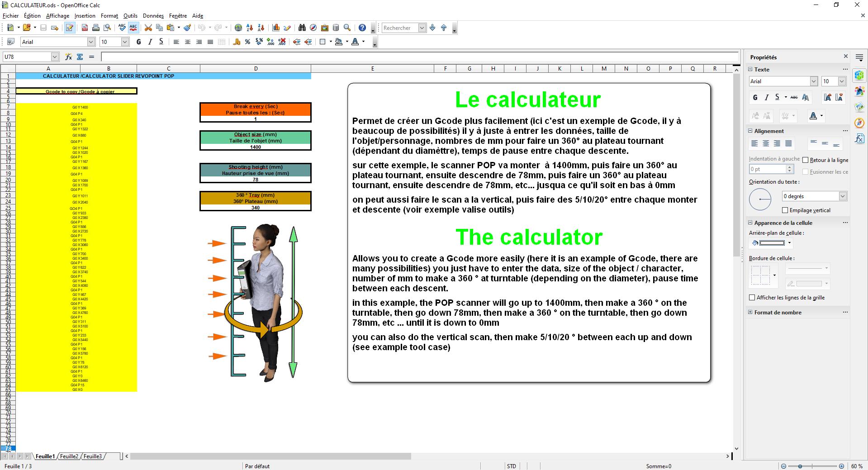
Task: Enable Empilage vertical checkbox
Action: pos(785,210)
